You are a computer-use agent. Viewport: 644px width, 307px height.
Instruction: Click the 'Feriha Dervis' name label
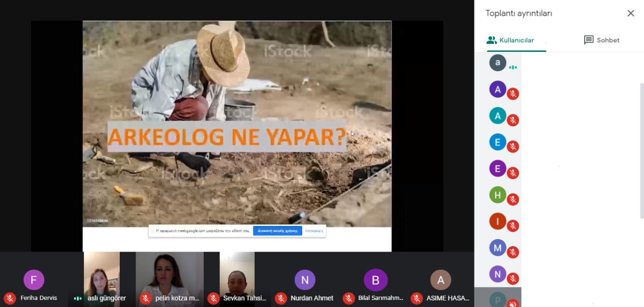(x=39, y=298)
